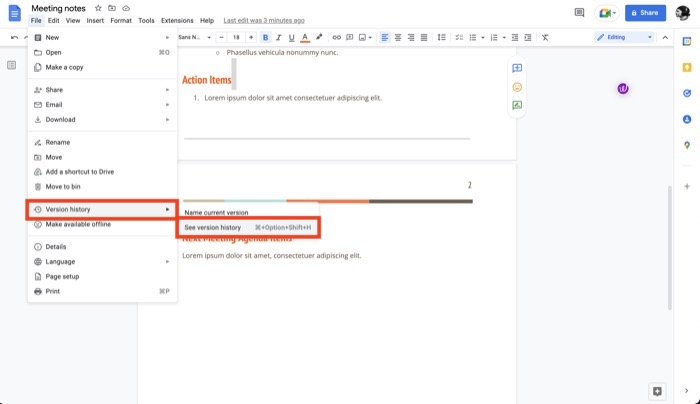Open the Editing mode dropdown

click(624, 37)
